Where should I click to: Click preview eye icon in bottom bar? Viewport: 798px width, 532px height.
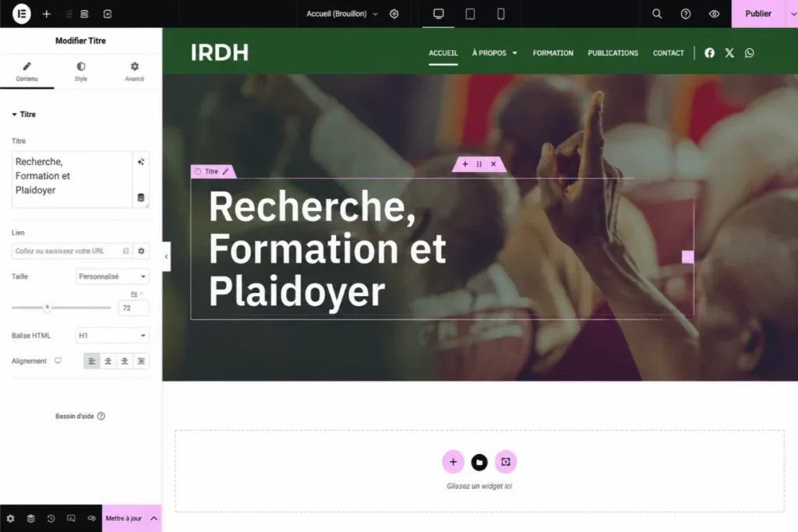(x=91, y=518)
